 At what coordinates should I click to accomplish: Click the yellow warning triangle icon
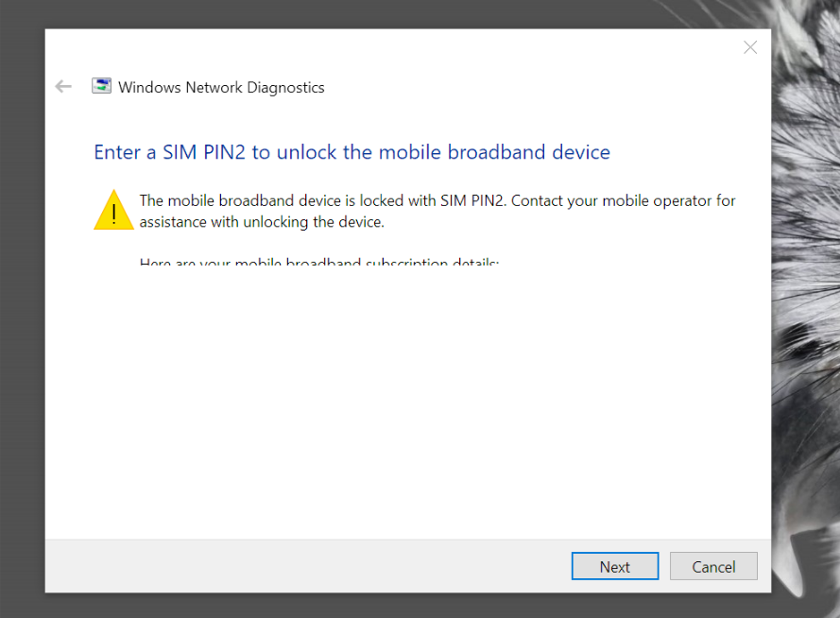pyautogui.click(x=113, y=210)
